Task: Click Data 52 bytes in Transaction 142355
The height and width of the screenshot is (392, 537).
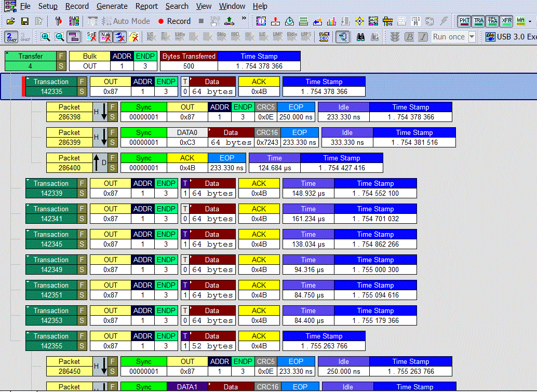Action: click(x=212, y=341)
